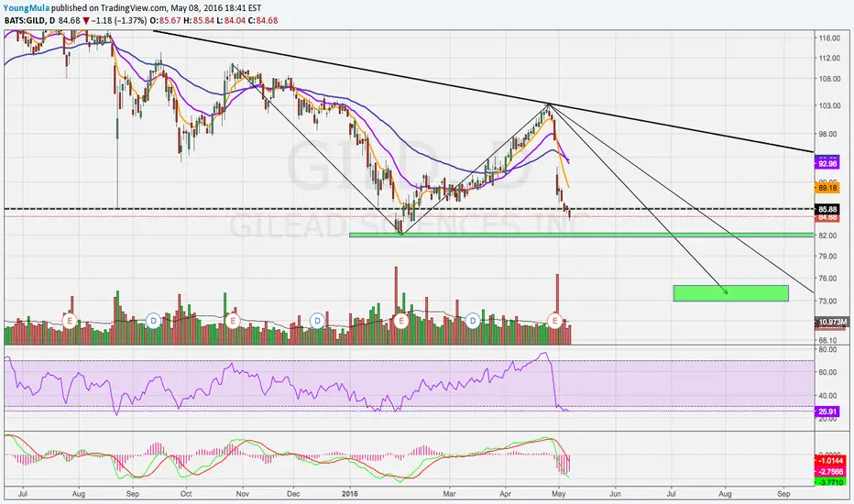Select the dividend marker in March 2016

[473, 321]
